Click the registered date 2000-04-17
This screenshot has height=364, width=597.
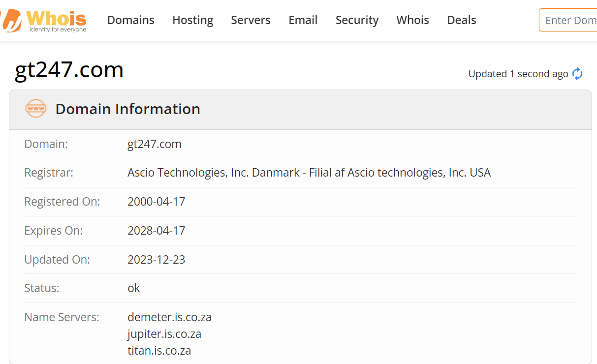pyautogui.click(x=157, y=202)
